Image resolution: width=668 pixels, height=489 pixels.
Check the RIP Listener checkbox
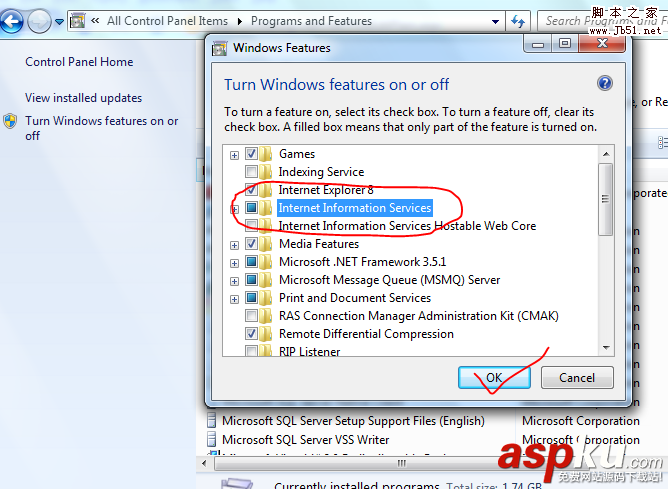pos(251,351)
